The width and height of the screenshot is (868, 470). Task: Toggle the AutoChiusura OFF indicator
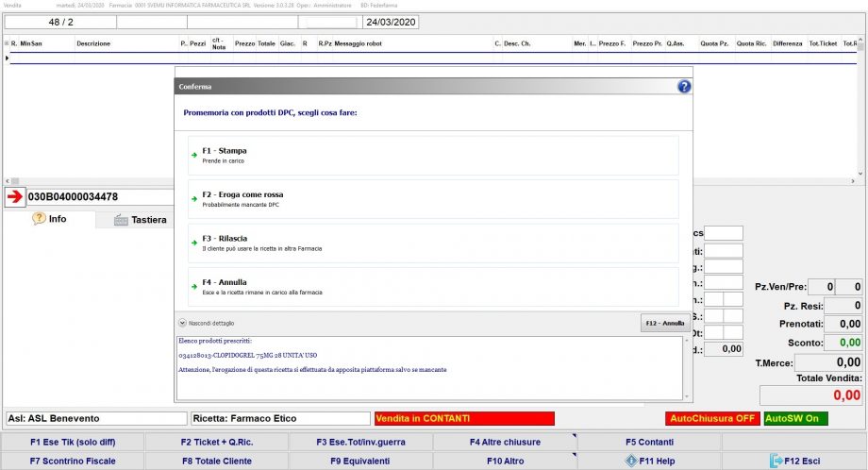point(711,418)
